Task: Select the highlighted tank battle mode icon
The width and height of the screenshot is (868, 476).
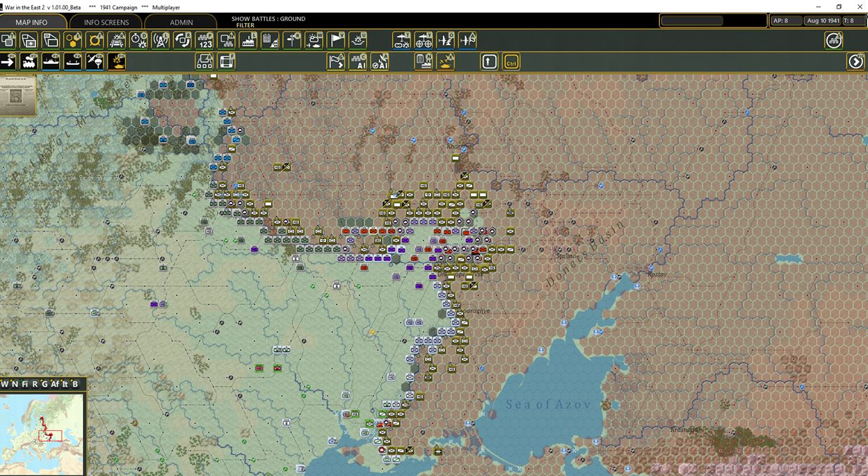Action: click(x=117, y=62)
